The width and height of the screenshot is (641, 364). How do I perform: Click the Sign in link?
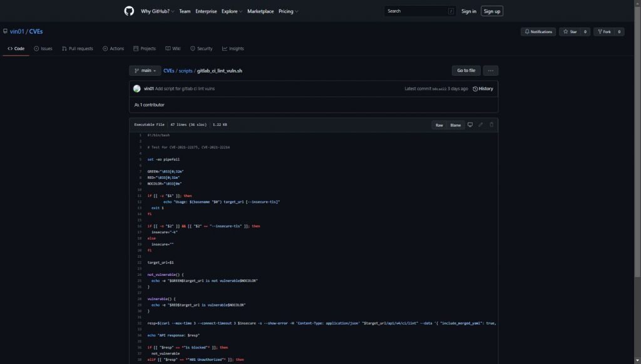tap(468, 11)
